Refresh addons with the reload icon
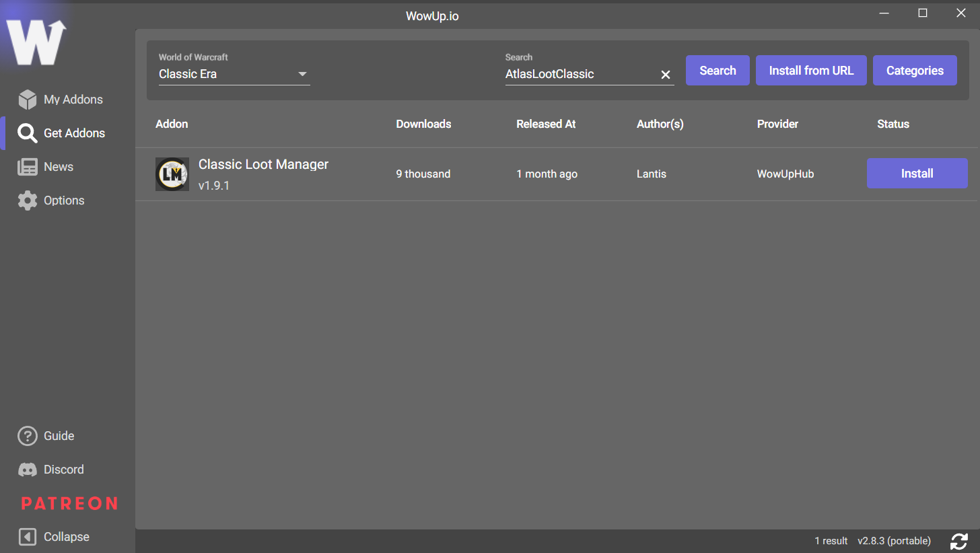Screen dimensions: 980x553 click(x=959, y=541)
